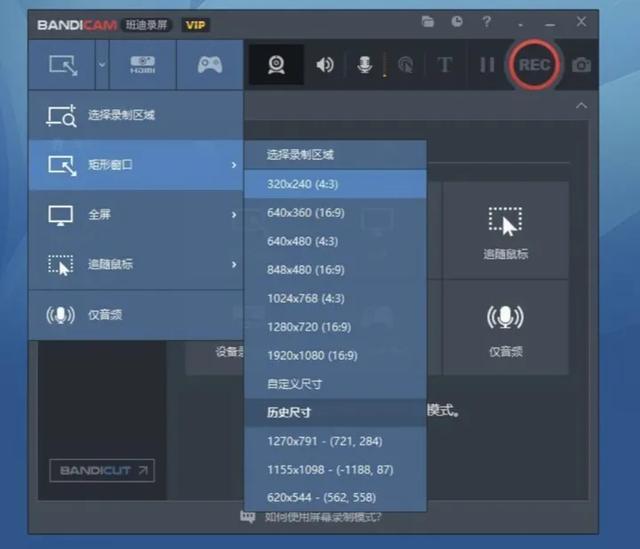Toggle the microphone icon in toolbar

pyautogui.click(x=364, y=65)
